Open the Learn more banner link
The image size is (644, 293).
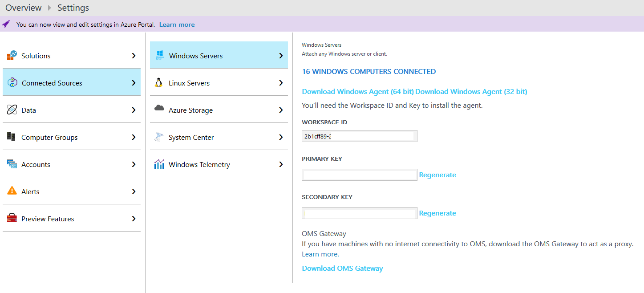pos(177,24)
